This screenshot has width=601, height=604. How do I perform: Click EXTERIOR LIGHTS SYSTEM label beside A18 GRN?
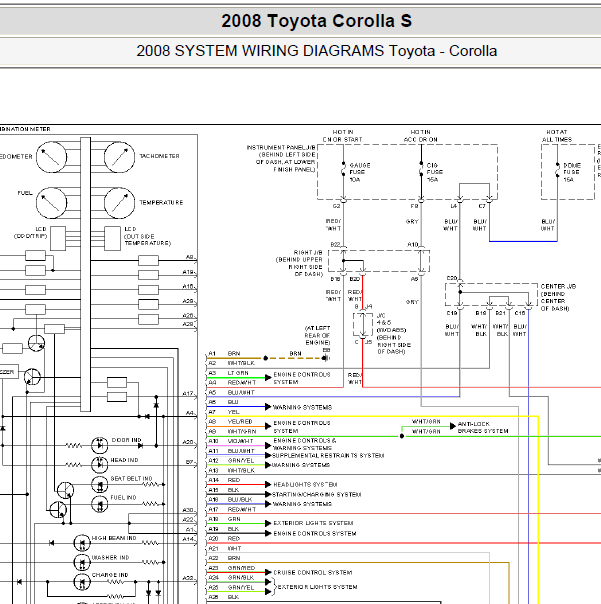(313, 523)
